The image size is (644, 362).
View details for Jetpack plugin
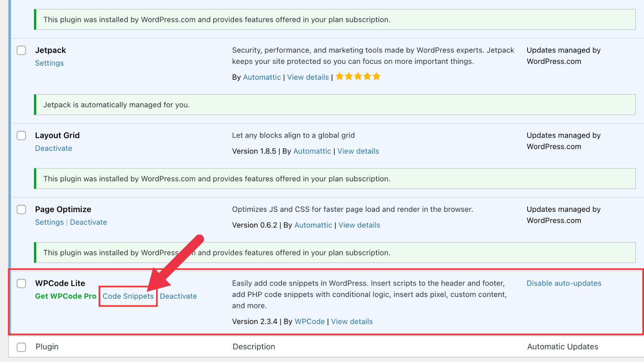click(x=308, y=77)
